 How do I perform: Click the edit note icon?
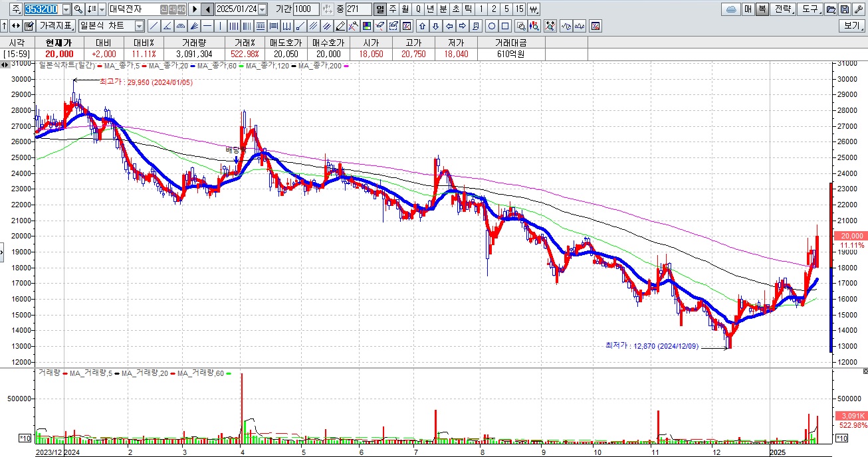(29, 26)
